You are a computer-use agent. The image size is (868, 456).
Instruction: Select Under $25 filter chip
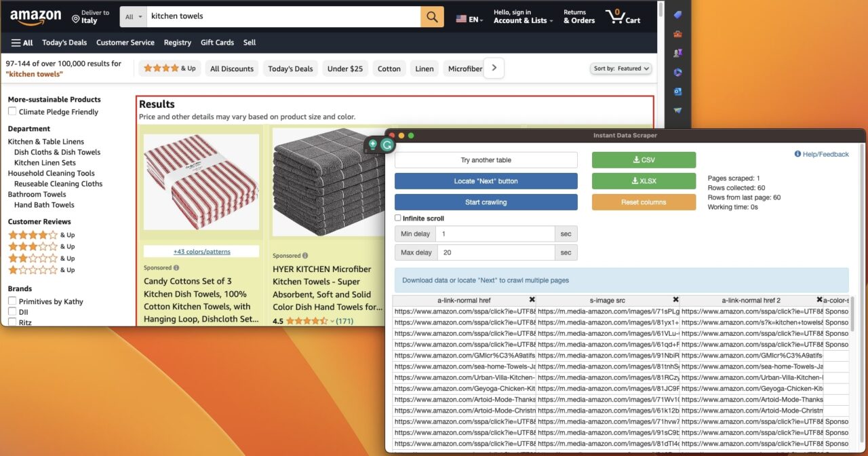[x=345, y=69]
